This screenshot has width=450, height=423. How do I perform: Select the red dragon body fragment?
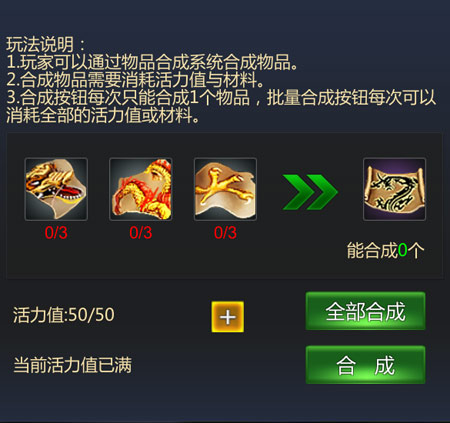141,189
